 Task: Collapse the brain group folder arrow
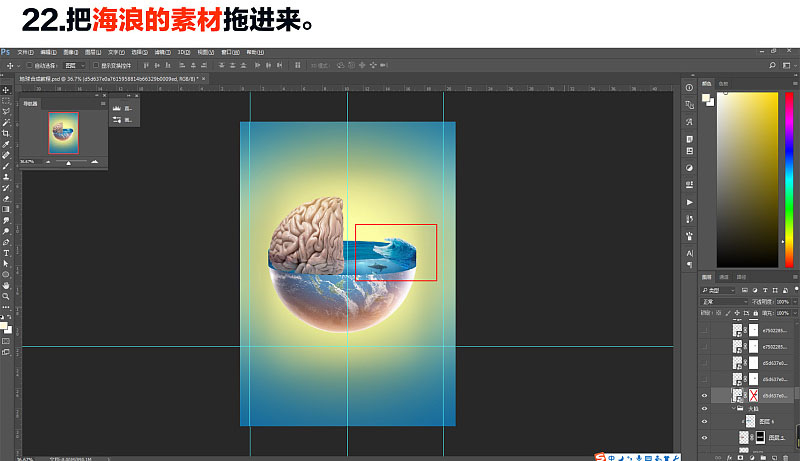(x=734, y=408)
